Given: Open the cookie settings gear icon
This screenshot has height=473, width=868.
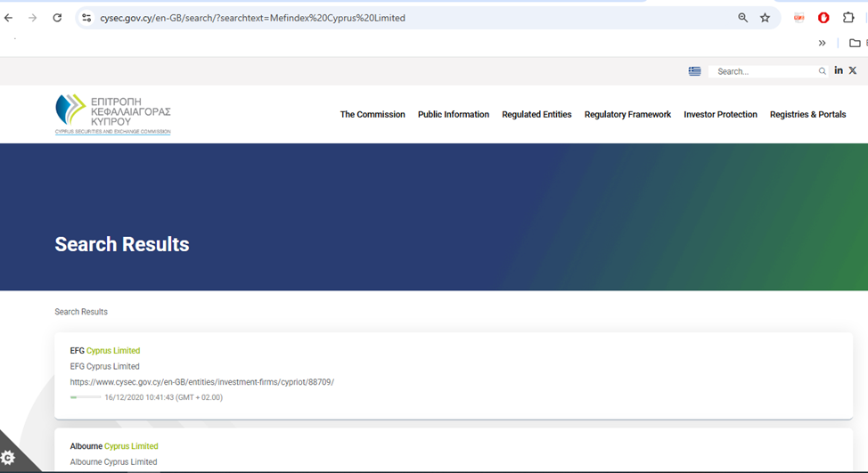Looking at the screenshot, I should coord(8,458).
